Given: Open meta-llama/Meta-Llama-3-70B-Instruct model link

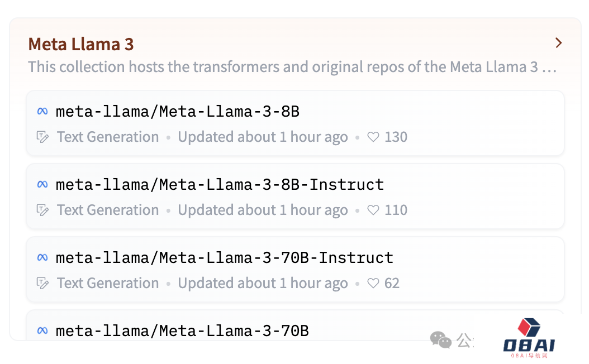Looking at the screenshot, I should click(x=225, y=257).
